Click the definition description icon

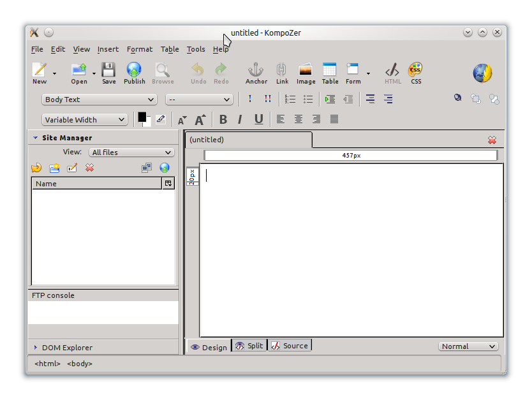point(388,99)
